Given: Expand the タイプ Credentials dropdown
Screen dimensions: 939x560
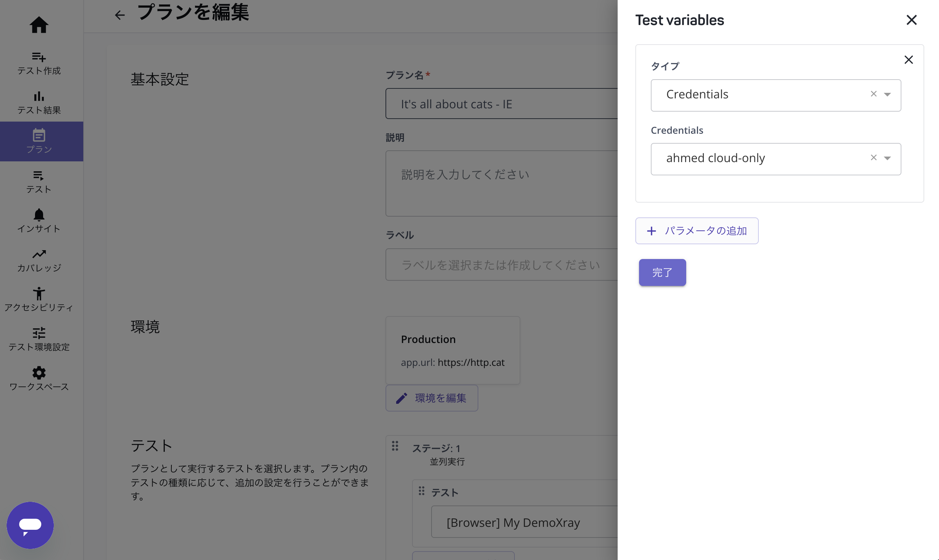Looking at the screenshot, I should [887, 94].
